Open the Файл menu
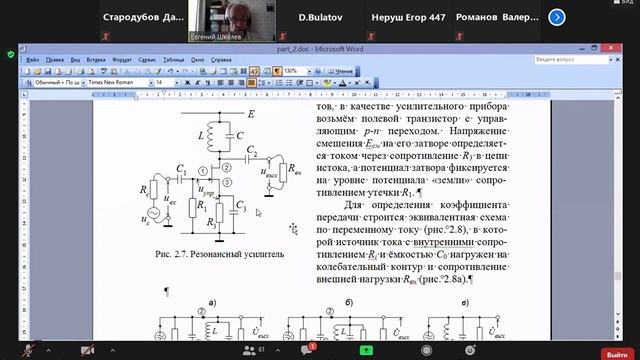Image resolution: width=640 pixels, height=360 pixels. (x=32, y=60)
